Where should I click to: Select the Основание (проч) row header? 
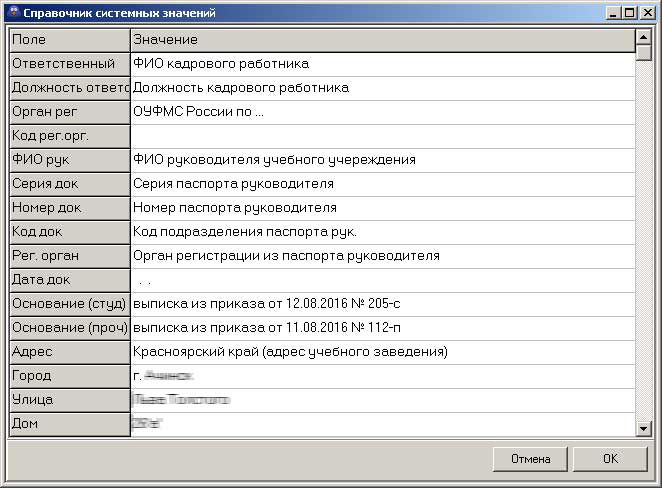[70, 329]
